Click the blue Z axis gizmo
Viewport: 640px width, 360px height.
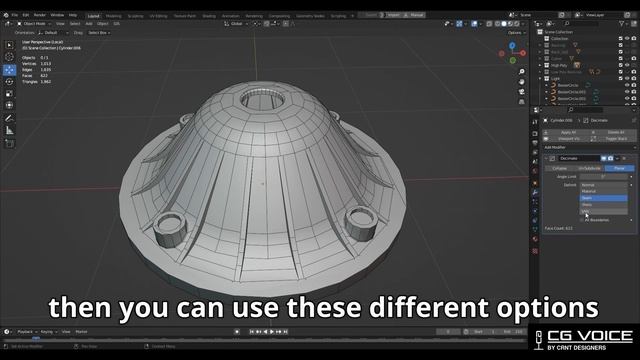pyautogui.click(x=512, y=45)
